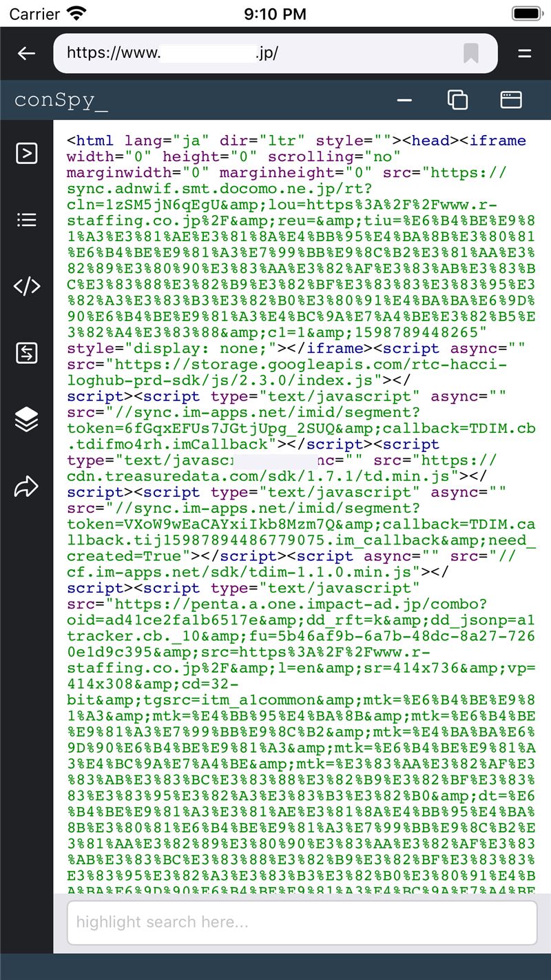Collapse the conSpy panel with the dash icon
This screenshot has height=980, width=551.
pyautogui.click(x=405, y=100)
